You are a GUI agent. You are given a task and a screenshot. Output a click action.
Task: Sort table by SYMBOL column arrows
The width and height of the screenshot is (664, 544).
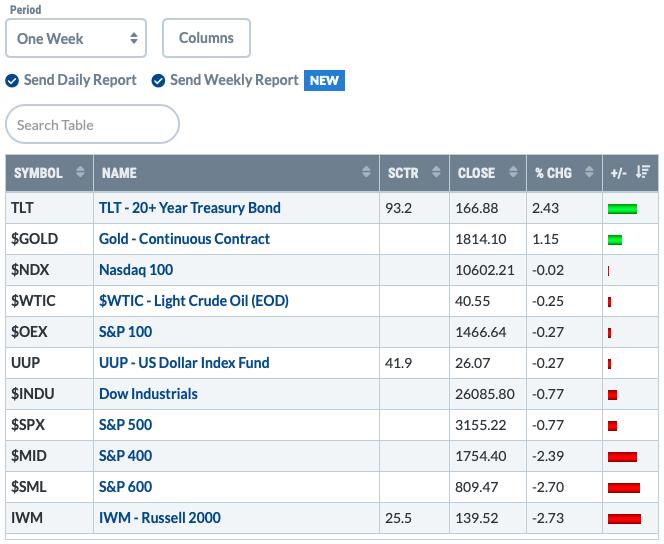(x=80, y=172)
